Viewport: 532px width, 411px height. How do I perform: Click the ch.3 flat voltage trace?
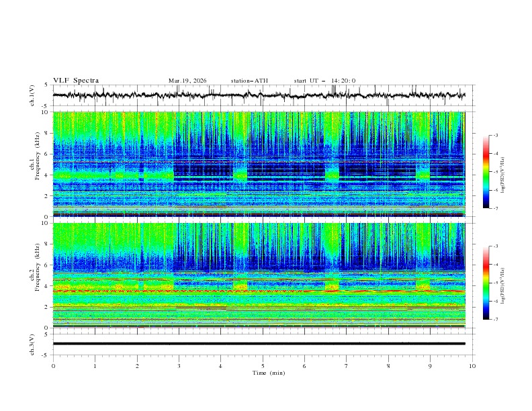pos(259,344)
